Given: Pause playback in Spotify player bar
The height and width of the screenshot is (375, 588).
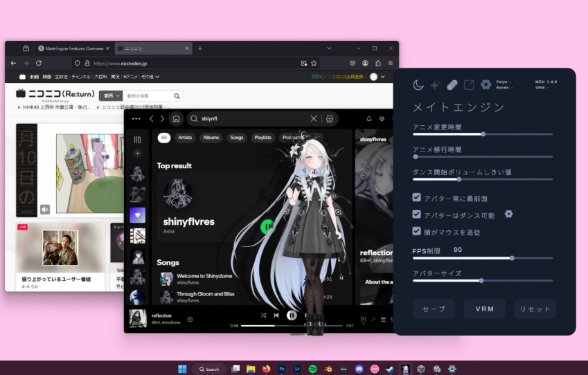Looking at the screenshot, I should tap(292, 315).
